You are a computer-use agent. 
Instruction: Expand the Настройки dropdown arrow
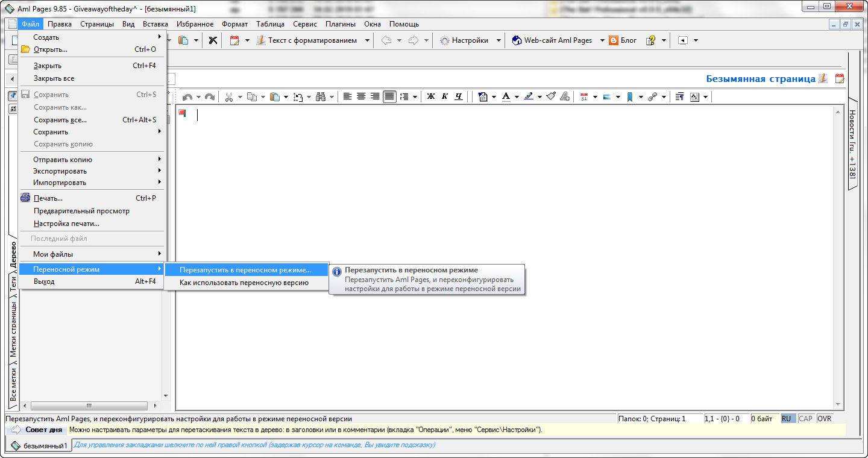click(498, 40)
